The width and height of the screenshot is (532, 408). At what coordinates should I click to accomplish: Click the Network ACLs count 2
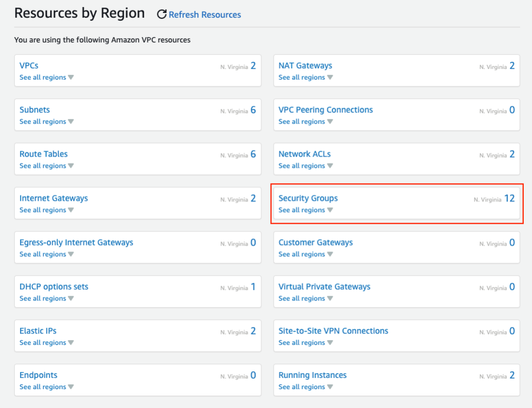512,154
